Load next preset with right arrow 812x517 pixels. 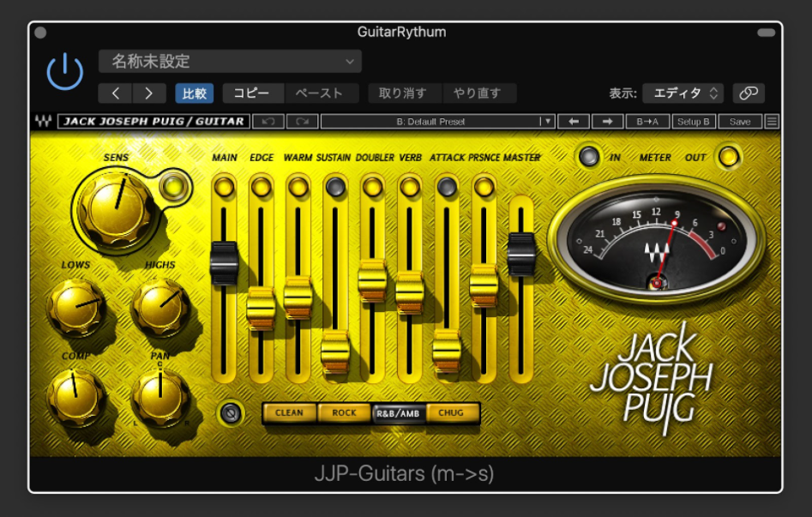[x=607, y=121]
